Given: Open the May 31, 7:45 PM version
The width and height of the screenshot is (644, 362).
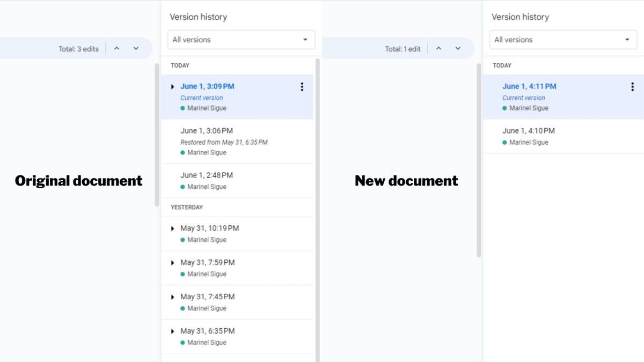Looking at the screenshot, I should tap(237, 302).
